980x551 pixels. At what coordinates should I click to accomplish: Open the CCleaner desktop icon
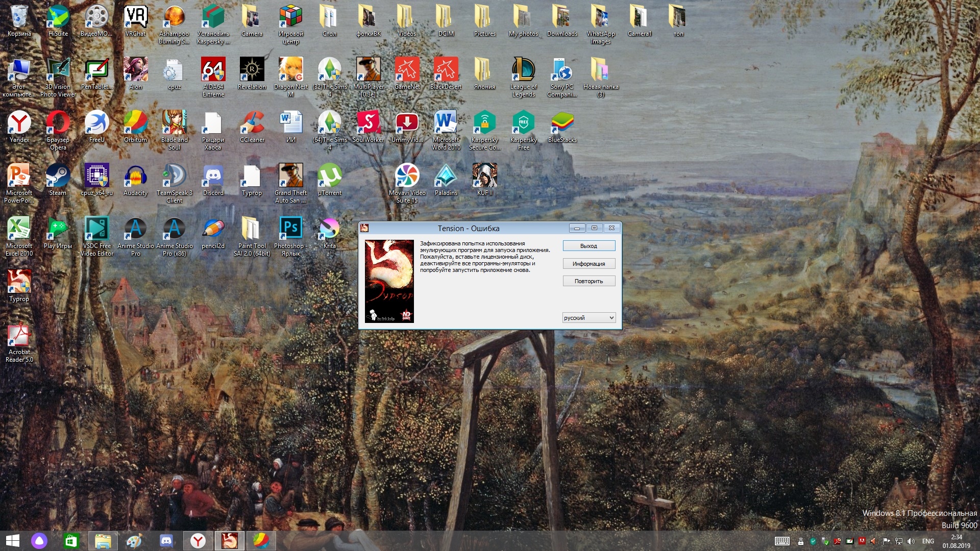pos(252,127)
